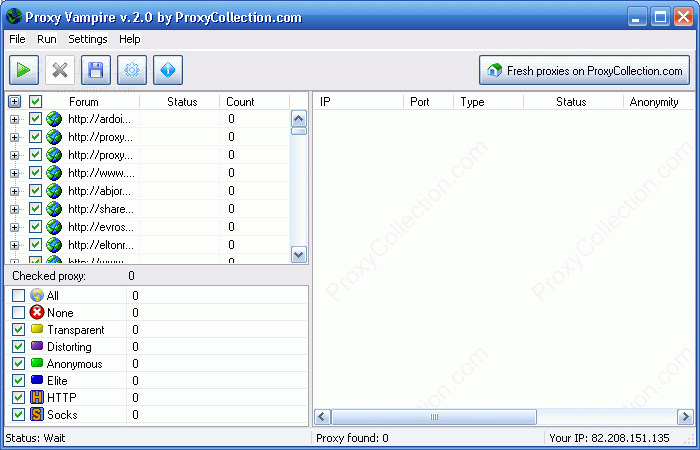Open info with the blue information icon
700x450 pixels.
(168, 70)
